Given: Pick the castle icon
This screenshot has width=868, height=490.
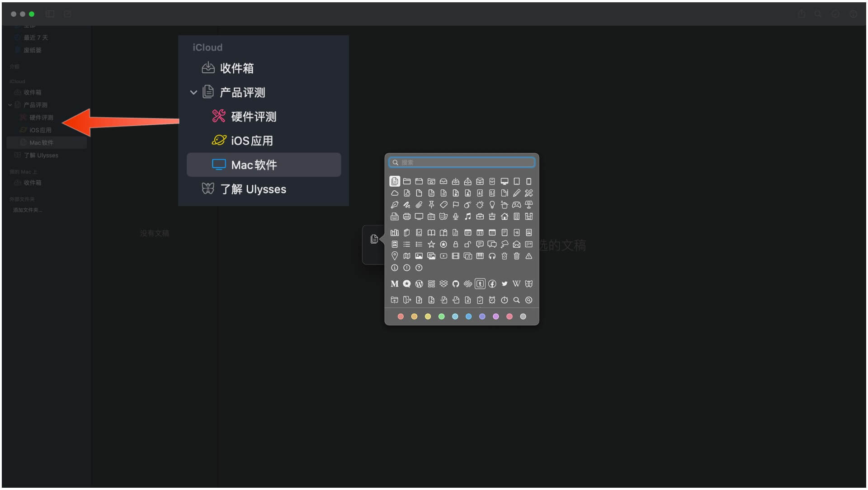Looking at the screenshot, I should (528, 217).
